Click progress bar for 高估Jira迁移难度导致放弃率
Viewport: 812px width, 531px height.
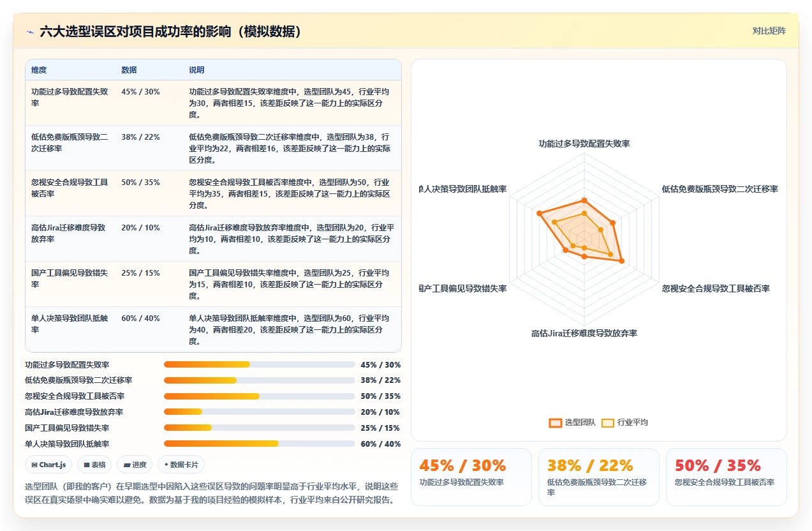(x=260, y=412)
